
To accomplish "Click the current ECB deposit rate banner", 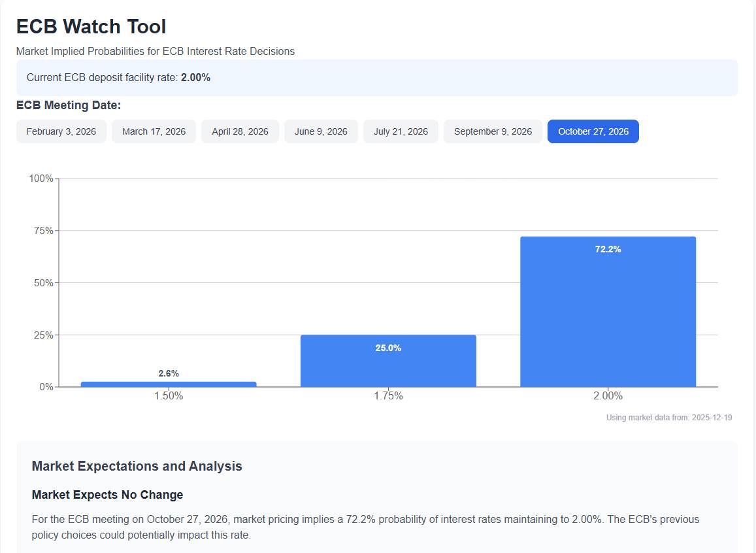I will (x=376, y=77).
